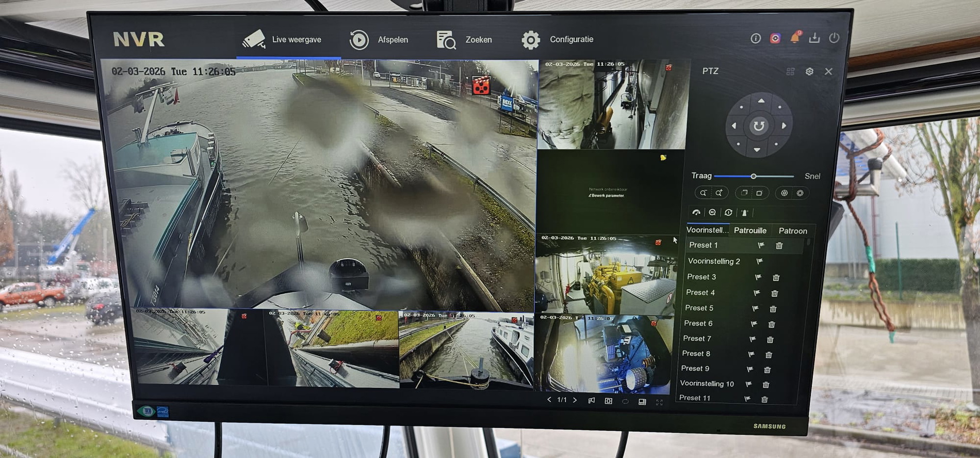
Task: Go to next camera page arrow
Action: (575, 400)
